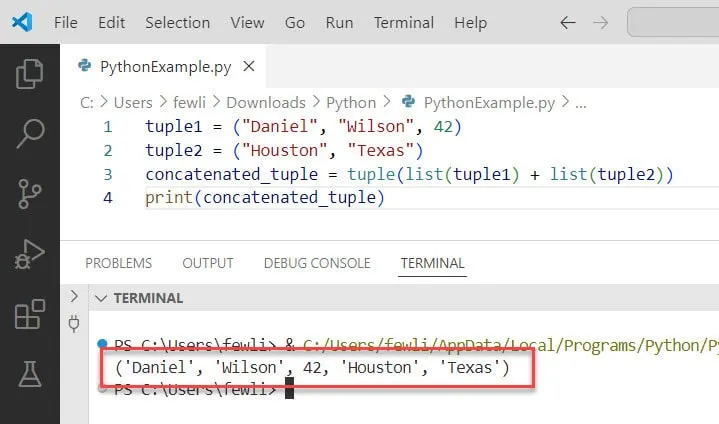Close the PythonExample.py editor tab
The image size is (719, 424).
point(248,67)
